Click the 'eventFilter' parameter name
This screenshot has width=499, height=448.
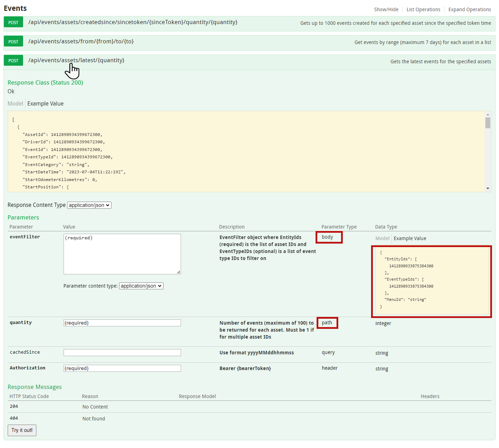(25, 237)
